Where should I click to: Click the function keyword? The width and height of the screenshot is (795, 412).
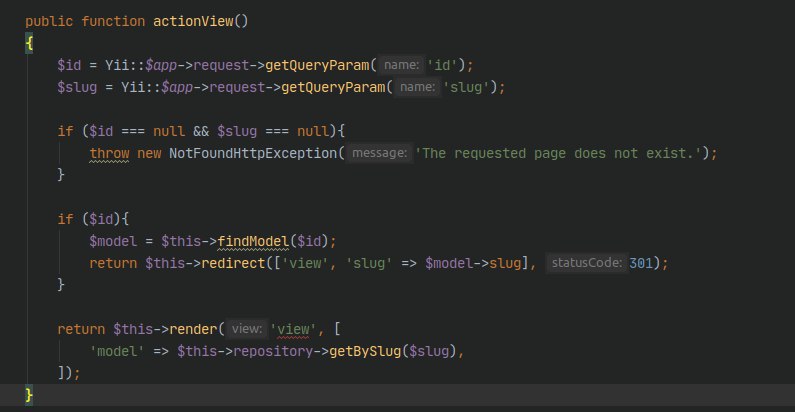113,21
